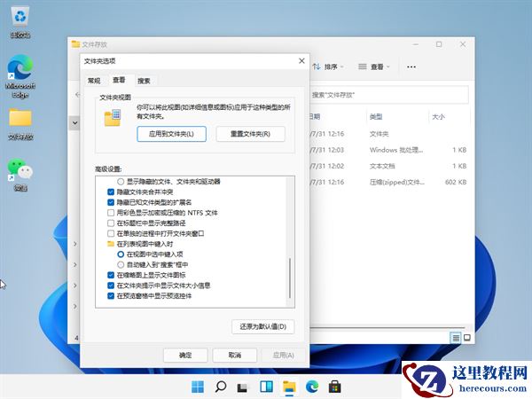Uncheck 隐藏已知文件类型的扩展名
This screenshot has width=532, height=399.
click(x=111, y=202)
